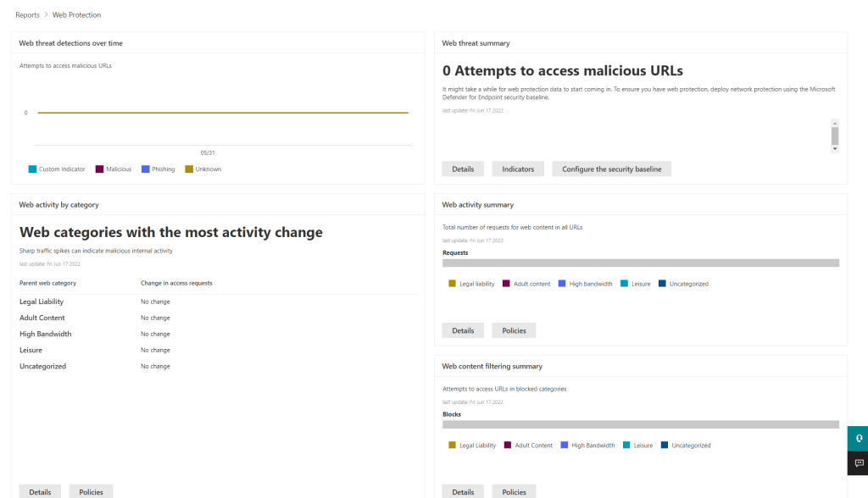Open Policies in Web activity summary

tap(514, 330)
